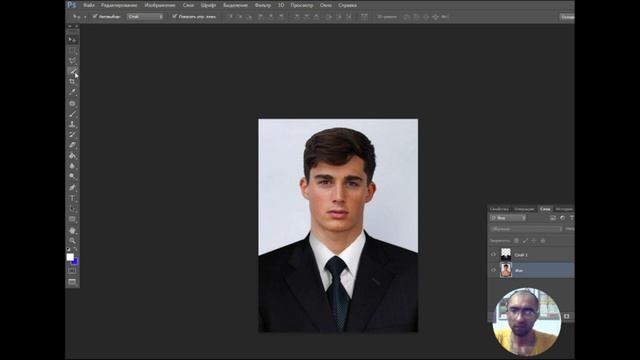The height and width of the screenshot is (360, 640).
Task: Select the History Brush tool
Action: pyautogui.click(x=72, y=135)
